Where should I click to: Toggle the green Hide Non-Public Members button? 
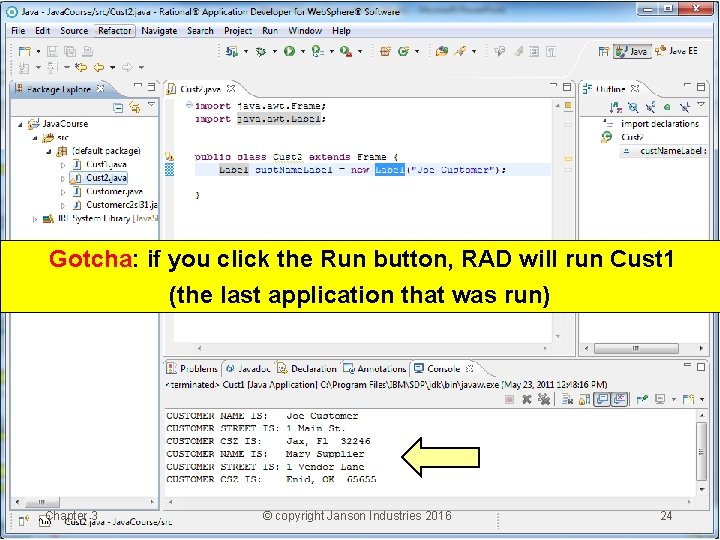pos(667,107)
